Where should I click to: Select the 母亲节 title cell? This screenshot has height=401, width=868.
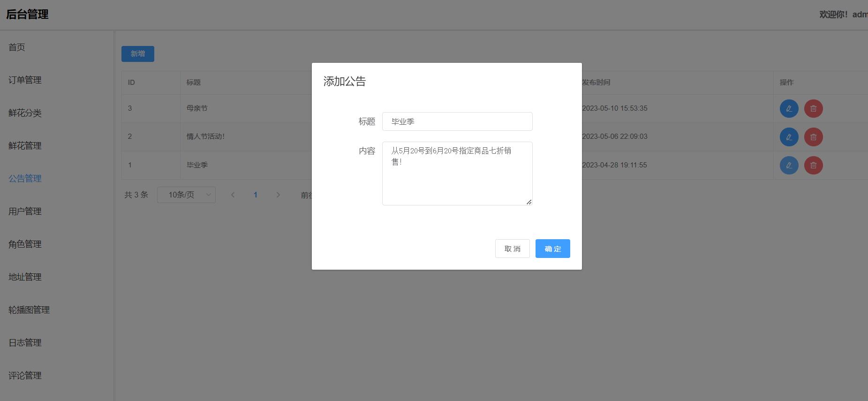point(197,108)
